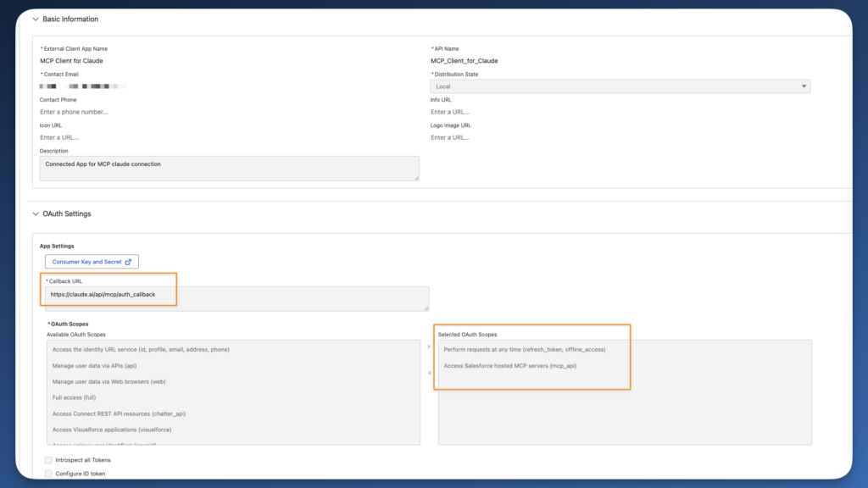
Task: Open the Distribution State dropdown
Action: [x=620, y=86]
